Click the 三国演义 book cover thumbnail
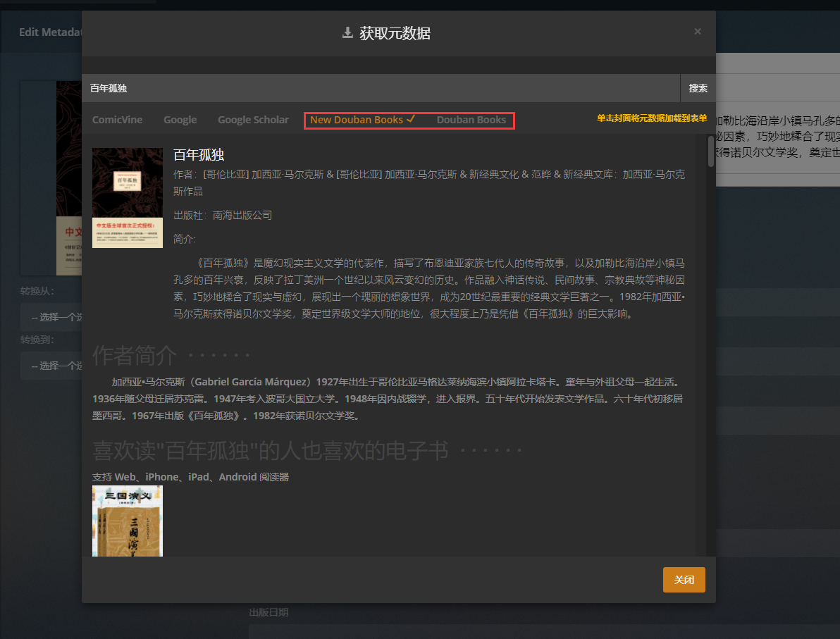 128,521
